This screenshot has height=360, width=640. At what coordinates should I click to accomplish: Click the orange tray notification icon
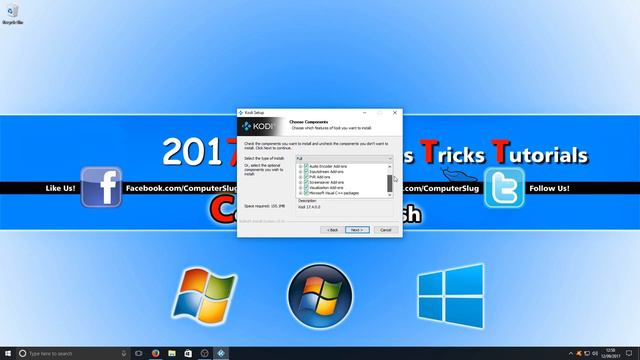click(x=579, y=353)
